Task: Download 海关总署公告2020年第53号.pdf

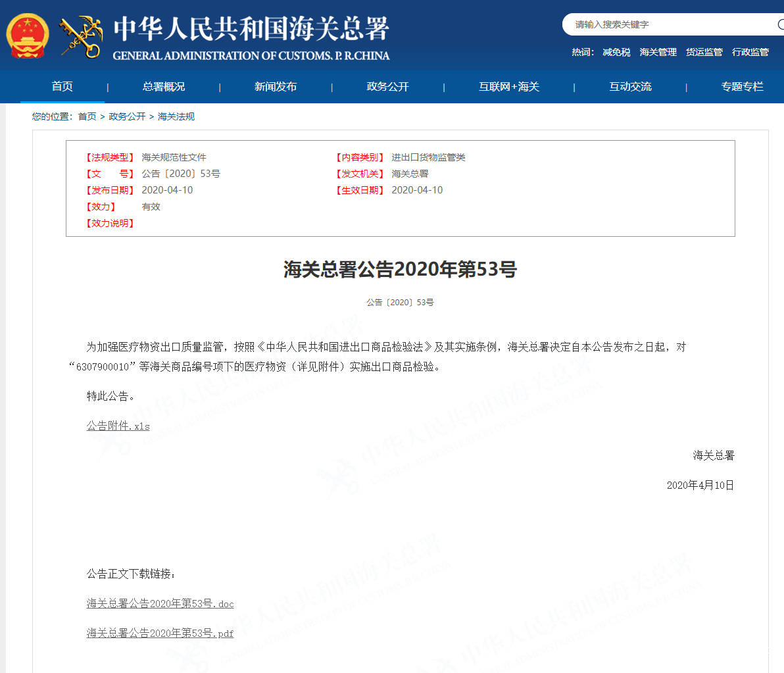Action: point(160,633)
